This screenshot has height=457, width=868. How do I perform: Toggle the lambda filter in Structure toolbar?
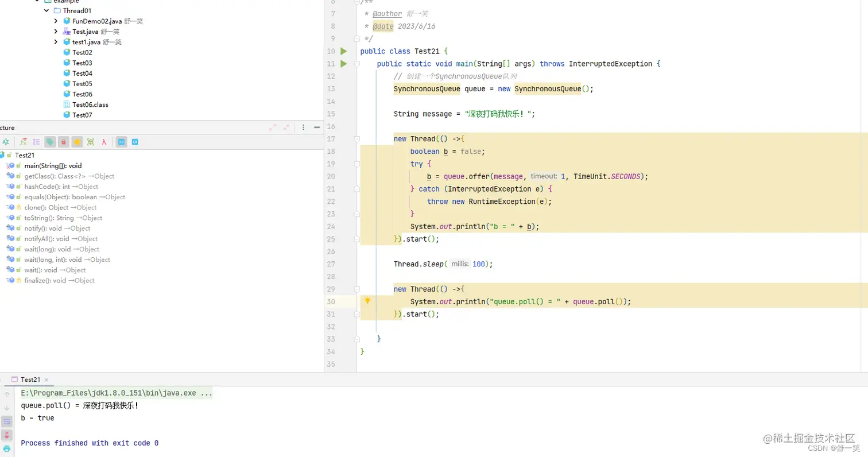click(x=104, y=142)
